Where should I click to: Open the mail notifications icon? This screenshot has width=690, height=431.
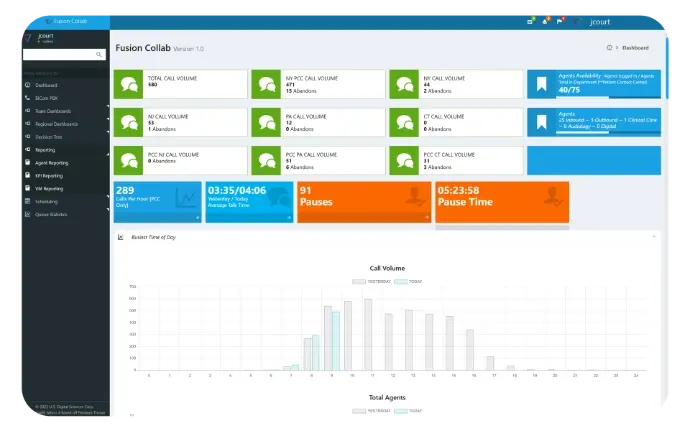pos(530,21)
